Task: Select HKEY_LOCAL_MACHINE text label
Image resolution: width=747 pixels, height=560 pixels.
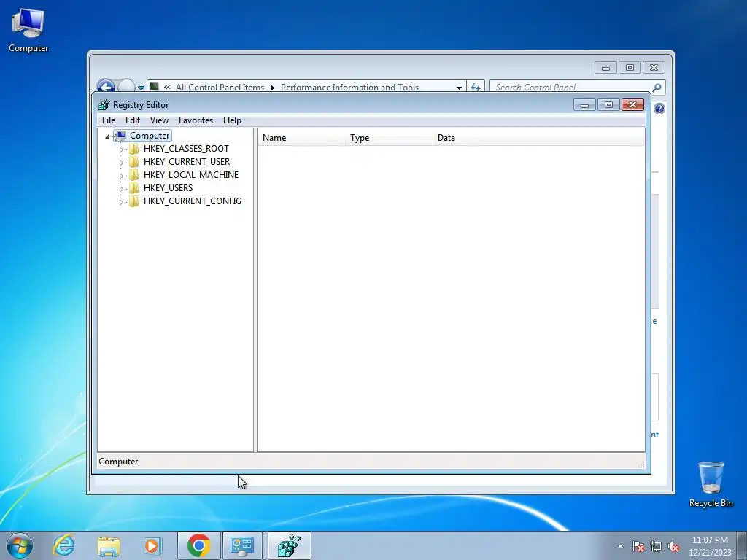Action: point(190,175)
